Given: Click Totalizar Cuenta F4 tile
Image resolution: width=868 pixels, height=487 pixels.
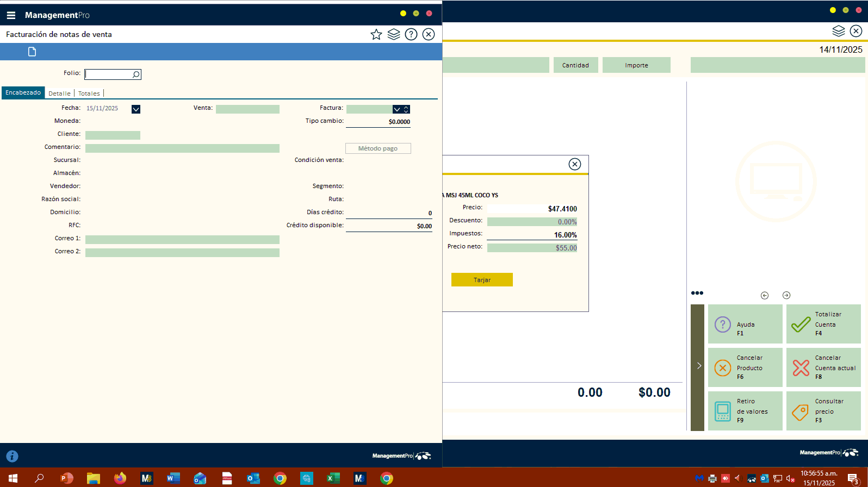Looking at the screenshot, I should 823,324.
